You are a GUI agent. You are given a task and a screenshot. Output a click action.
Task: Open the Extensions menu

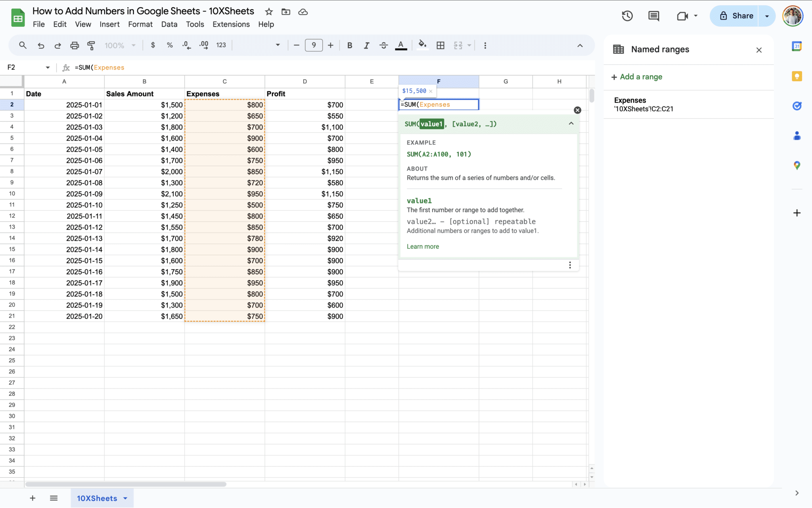(231, 24)
